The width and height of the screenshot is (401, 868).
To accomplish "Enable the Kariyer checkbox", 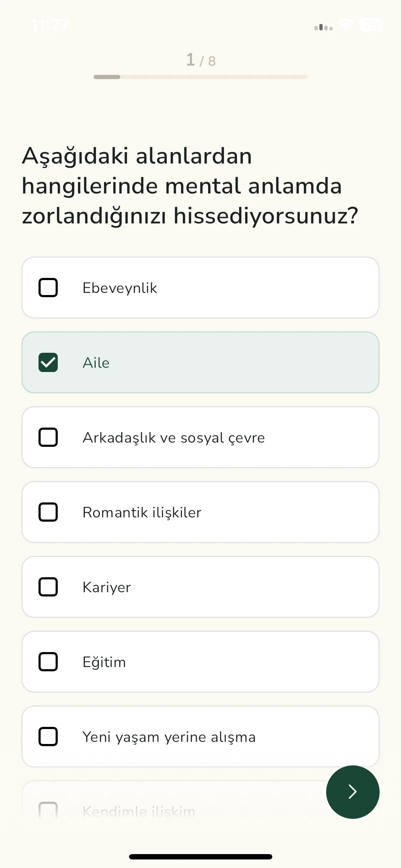I will pyautogui.click(x=48, y=587).
